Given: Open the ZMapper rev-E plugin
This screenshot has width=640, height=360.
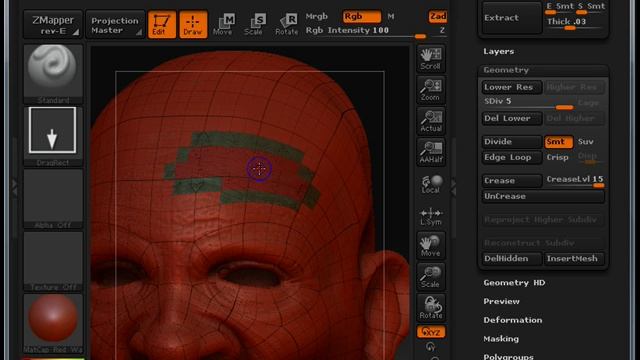Looking at the screenshot, I should [x=53, y=24].
